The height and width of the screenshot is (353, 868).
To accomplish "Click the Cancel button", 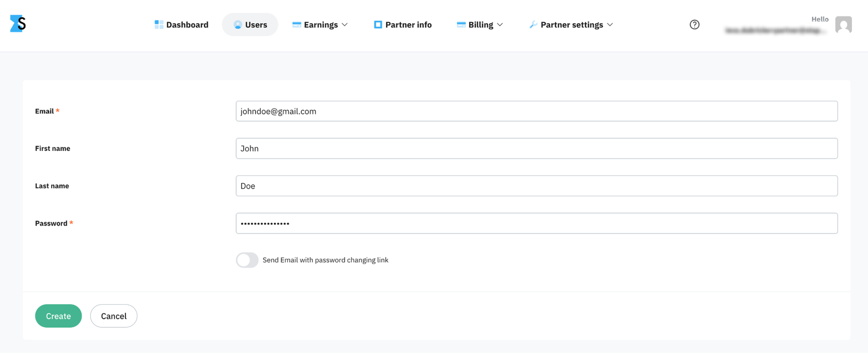I will [114, 316].
